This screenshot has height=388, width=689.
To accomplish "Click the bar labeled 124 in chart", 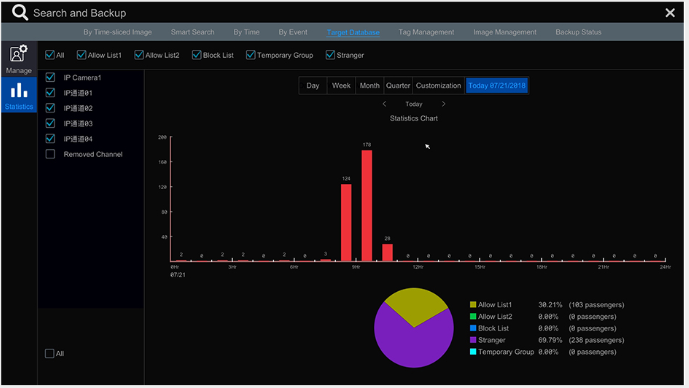I will (346, 223).
